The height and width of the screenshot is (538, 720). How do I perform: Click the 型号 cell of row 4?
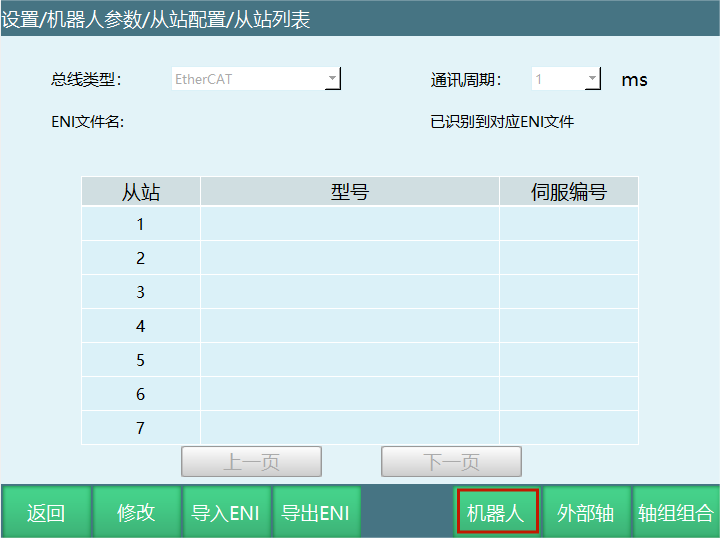(350, 326)
